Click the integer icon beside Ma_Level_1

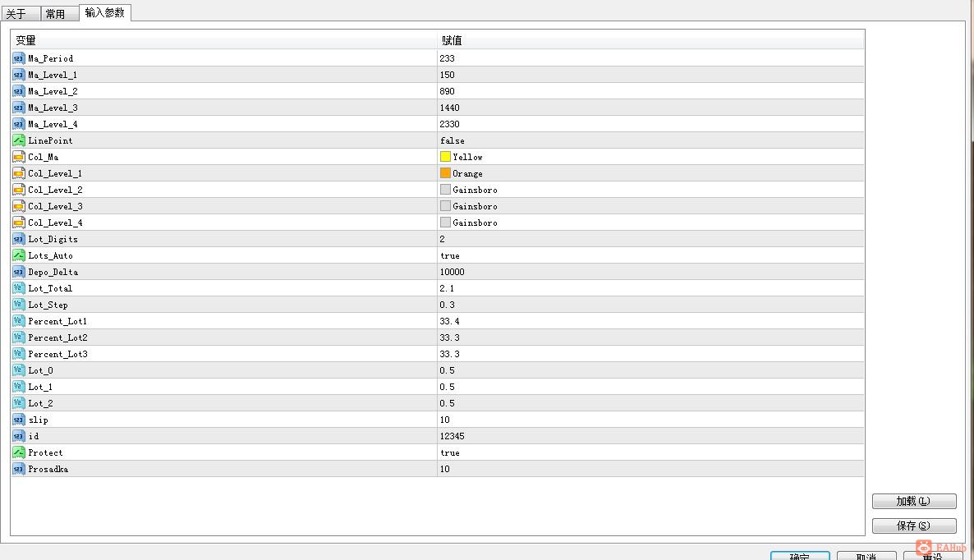[19, 75]
